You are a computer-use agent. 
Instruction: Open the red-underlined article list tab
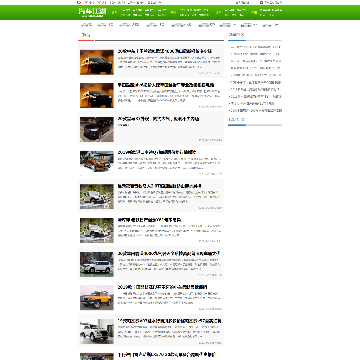(86, 35)
